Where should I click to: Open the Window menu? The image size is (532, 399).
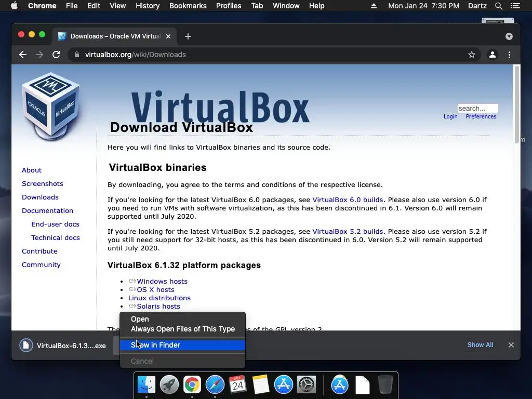click(x=286, y=6)
